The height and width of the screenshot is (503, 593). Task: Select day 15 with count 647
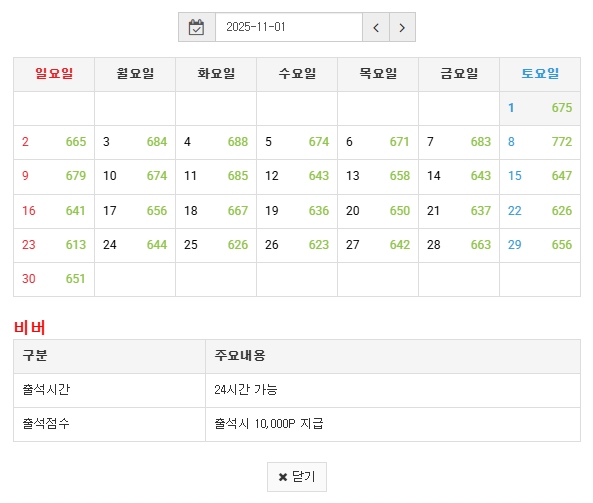point(540,177)
